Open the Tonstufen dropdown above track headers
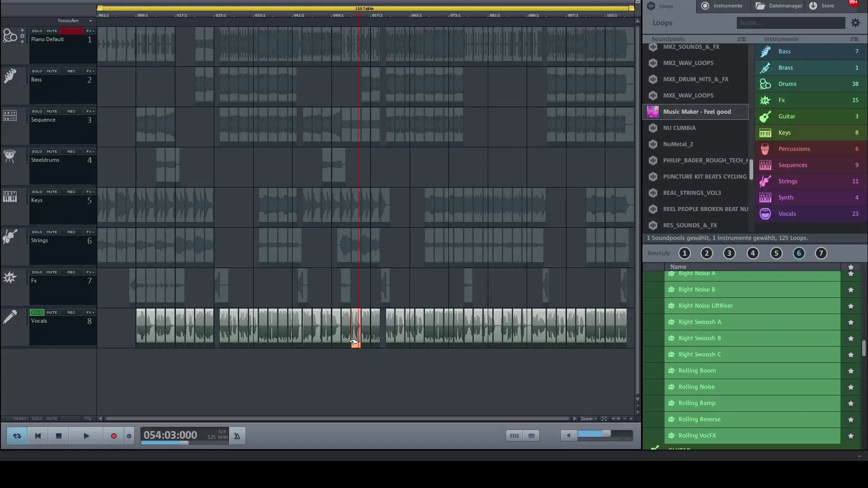This screenshot has height=488, width=868. click(75, 21)
